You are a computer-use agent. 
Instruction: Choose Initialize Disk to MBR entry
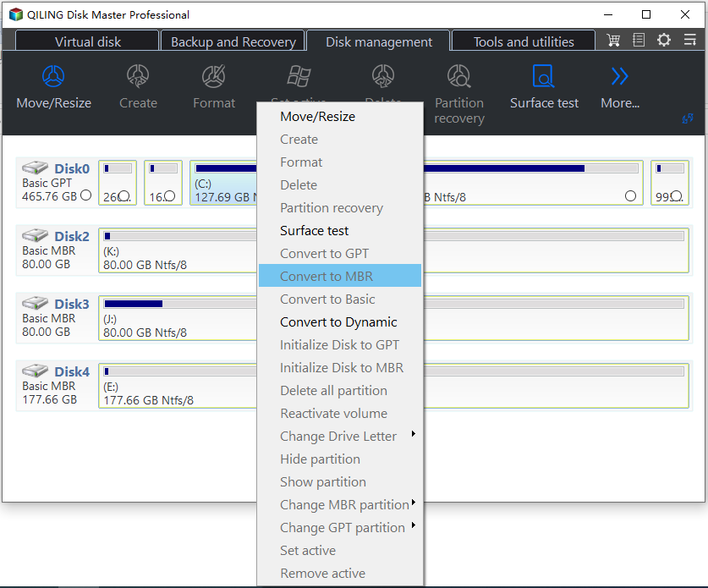340,368
